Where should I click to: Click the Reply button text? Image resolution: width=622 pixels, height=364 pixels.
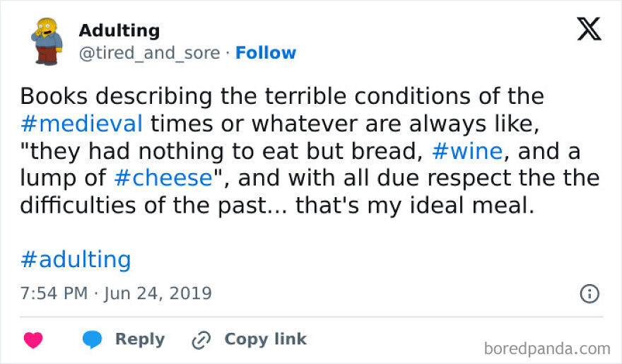[140, 339]
